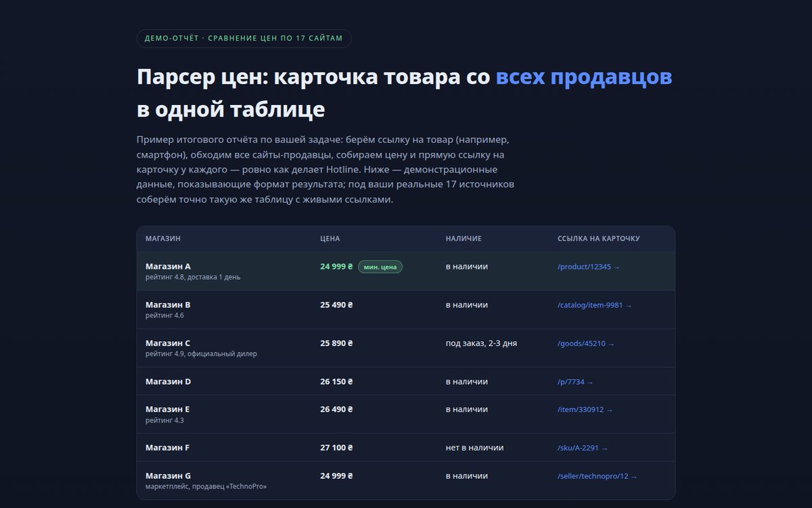Image resolution: width=812 pixels, height=508 pixels.
Task: Click 'рейтинг 4.3' note
Action: point(164,420)
